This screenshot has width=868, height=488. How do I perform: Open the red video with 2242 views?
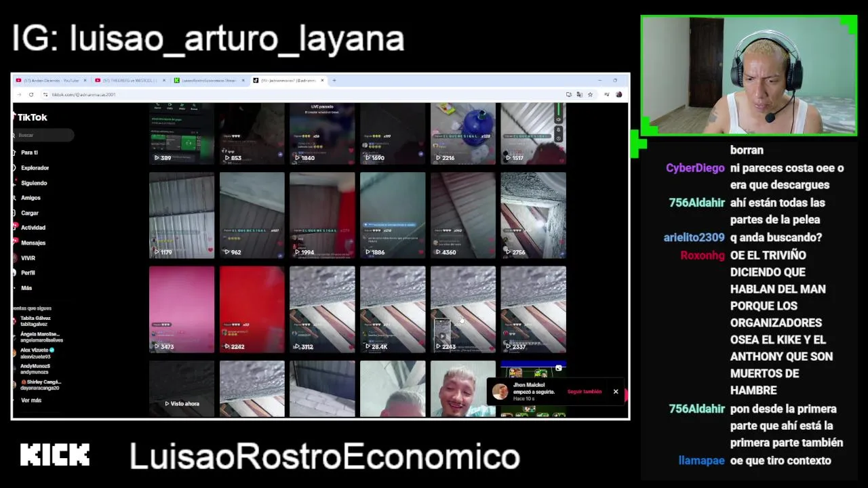252,309
